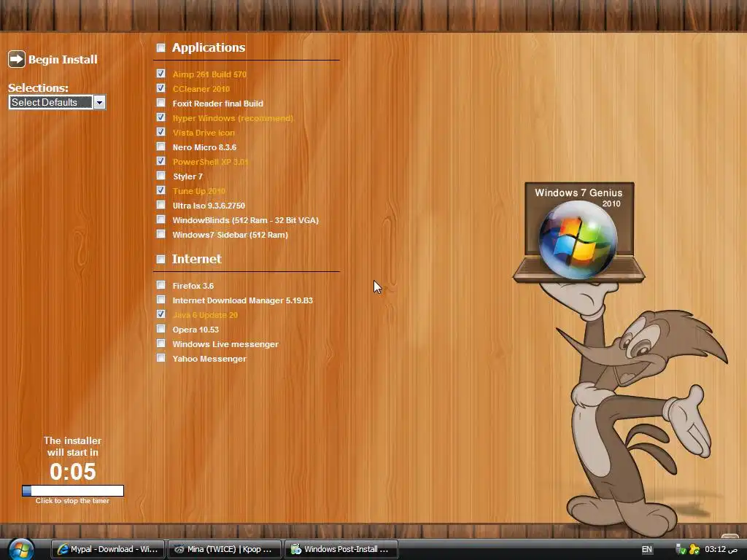Screen dimensions: 747x560
Task: Check the Opera 10.53 checkbox
Action: pos(161,329)
